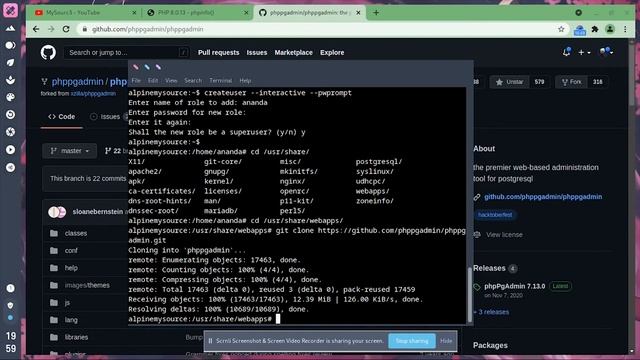Open the terminal Terminal menu
The width and height of the screenshot is (640, 360).
pyautogui.click(x=220, y=80)
